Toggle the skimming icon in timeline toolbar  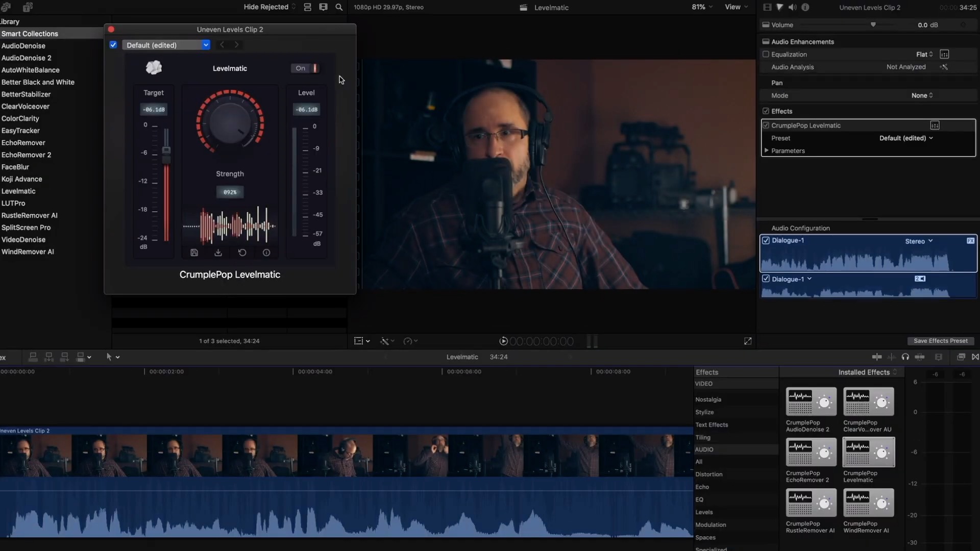877,357
